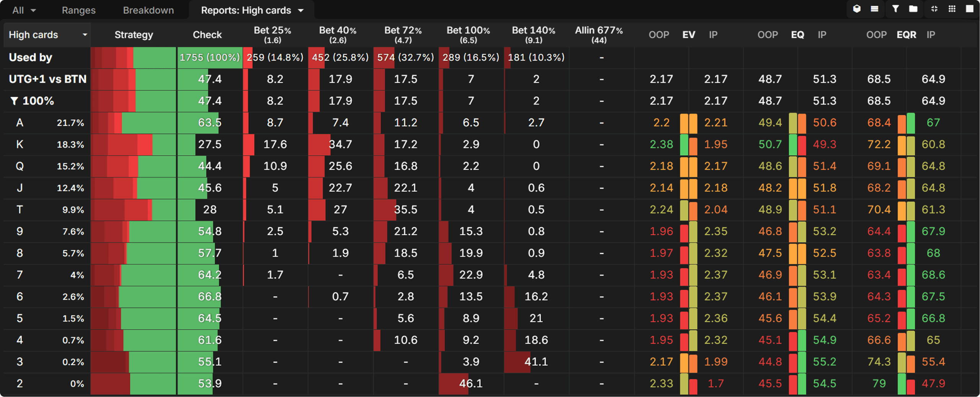Toggle the EQ column highlighting

[x=798, y=34]
